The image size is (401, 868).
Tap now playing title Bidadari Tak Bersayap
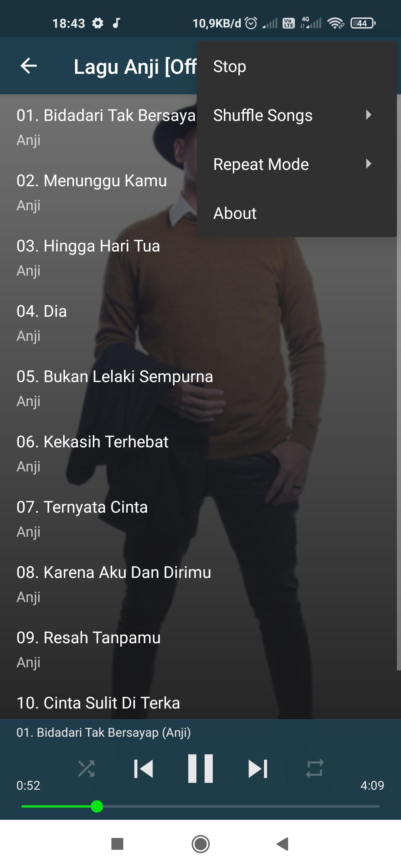tap(104, 733)
